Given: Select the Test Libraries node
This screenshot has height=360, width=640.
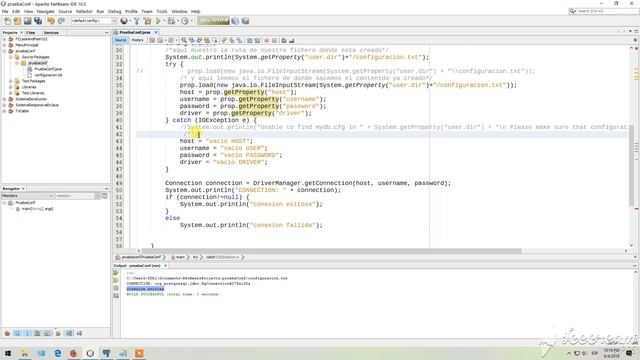Looking at the screenshot, I should pyautogui.click(x=33, y=93).
